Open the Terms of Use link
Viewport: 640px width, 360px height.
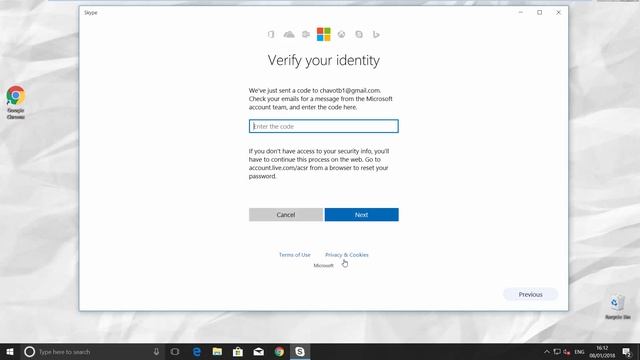[x=295, y=255]
